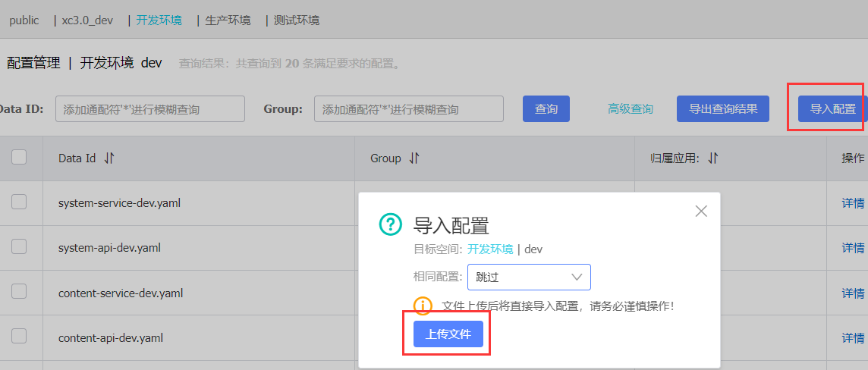Click the 导入配置 button in toolbar
The image size is (868, 370).
tap(832, 109)
